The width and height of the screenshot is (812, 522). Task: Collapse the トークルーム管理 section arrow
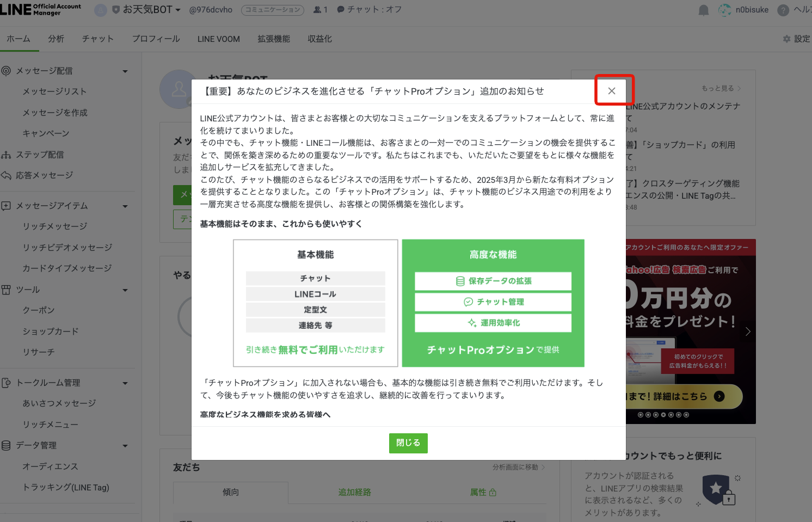[x=125, y=383]
